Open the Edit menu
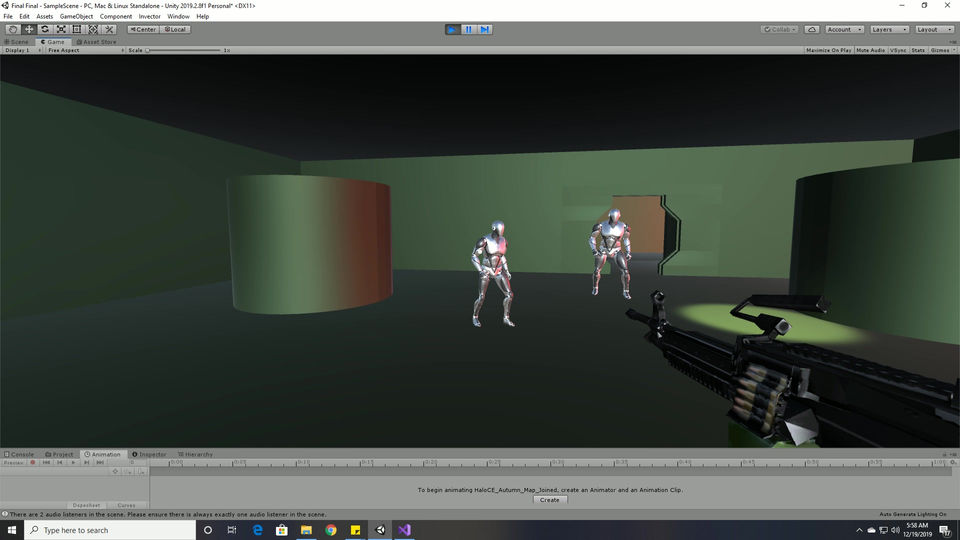The width and height of the screenshot is (960, 540). click(x=24, y=17)
